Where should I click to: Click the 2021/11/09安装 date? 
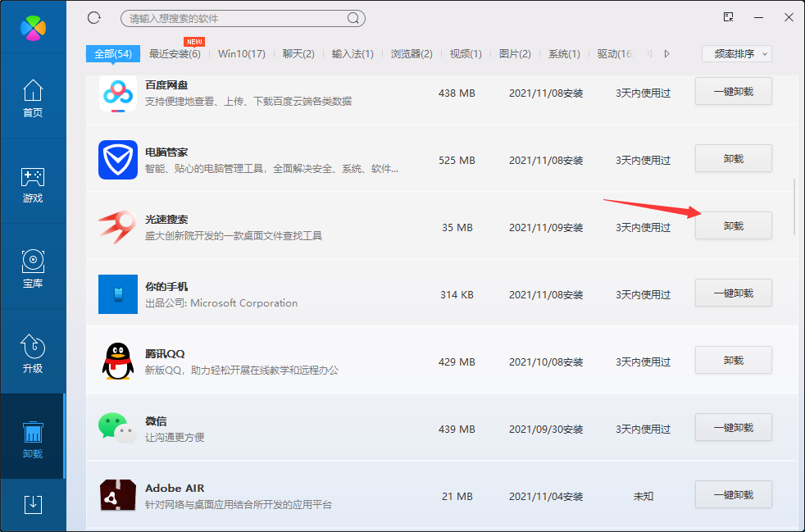pos(546,228)
